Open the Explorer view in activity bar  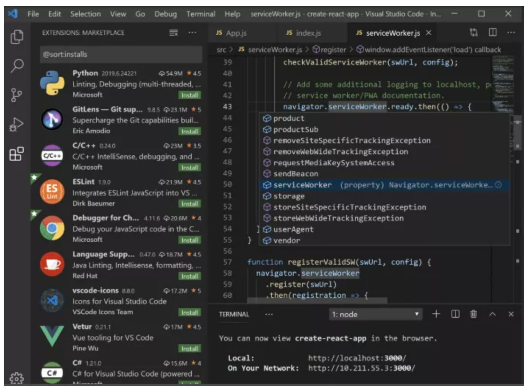click(x=17, y=36)
